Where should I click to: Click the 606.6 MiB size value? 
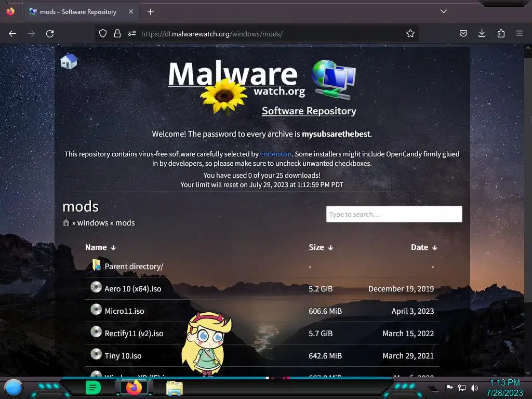tap(325, 311)
